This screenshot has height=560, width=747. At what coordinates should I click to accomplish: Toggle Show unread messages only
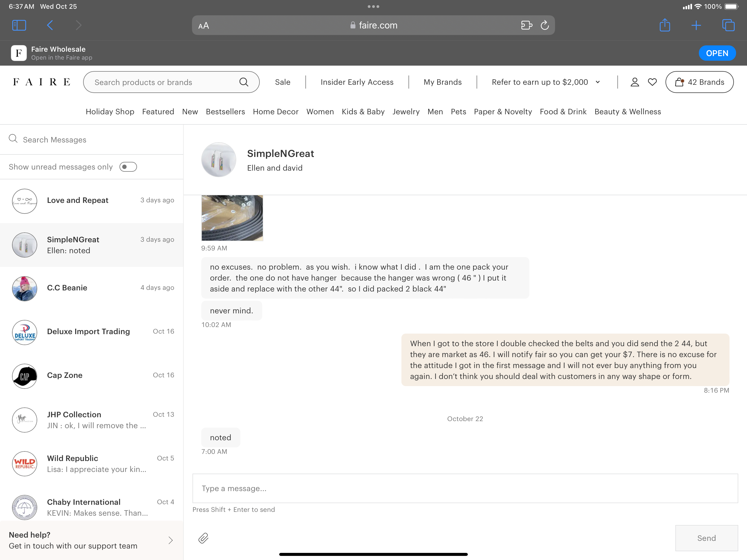(128, 167)
